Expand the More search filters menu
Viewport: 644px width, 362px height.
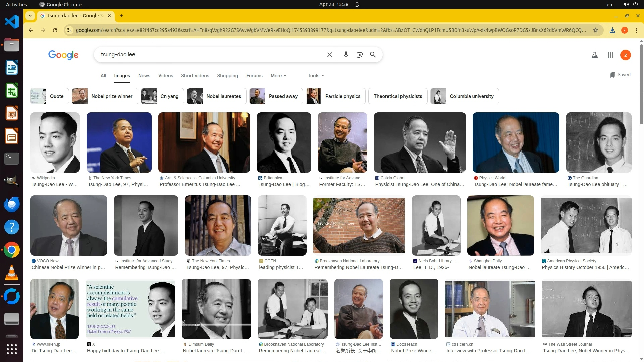point(278,76)
